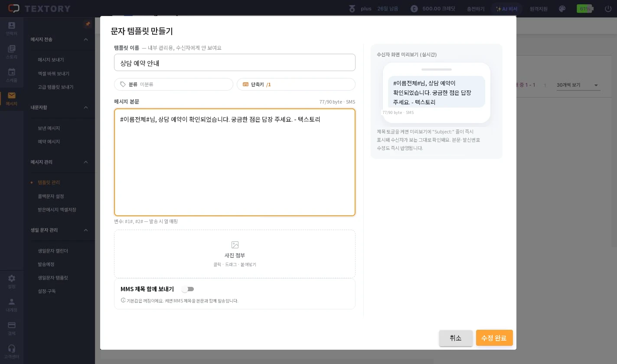Click the 단축키 /1 field
617x364 pixels.
[x=296, y=84]
